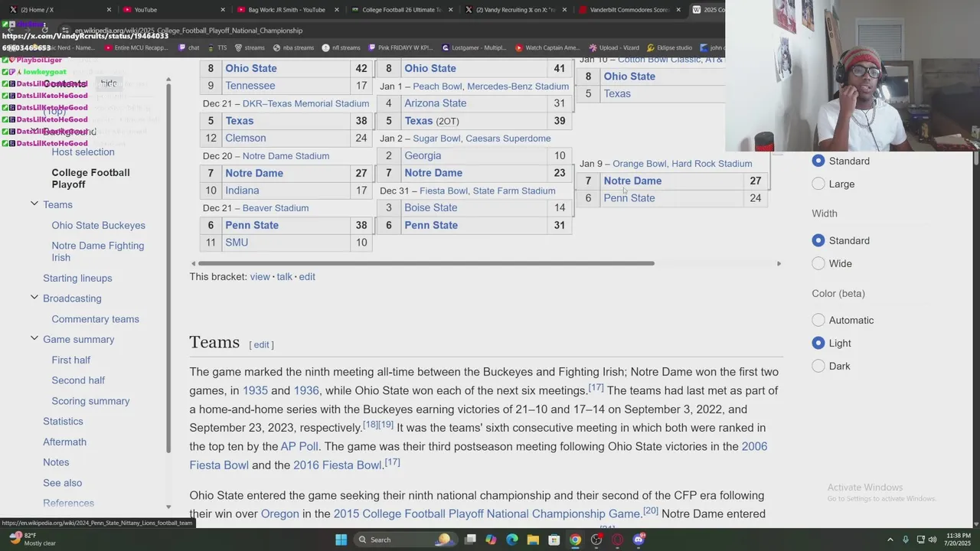
Task: Open the Lostgamer Multiplayer bookmark
Action: click(474, 47)
